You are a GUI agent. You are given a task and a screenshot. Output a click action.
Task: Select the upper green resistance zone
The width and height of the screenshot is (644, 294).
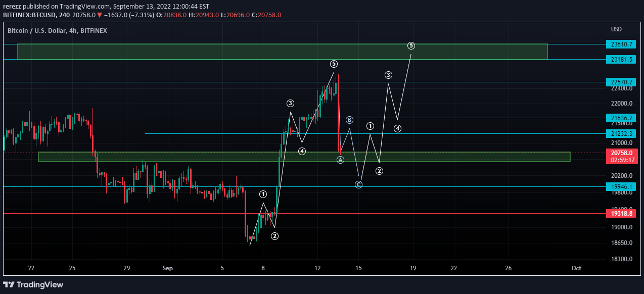(x=283, y=52)
